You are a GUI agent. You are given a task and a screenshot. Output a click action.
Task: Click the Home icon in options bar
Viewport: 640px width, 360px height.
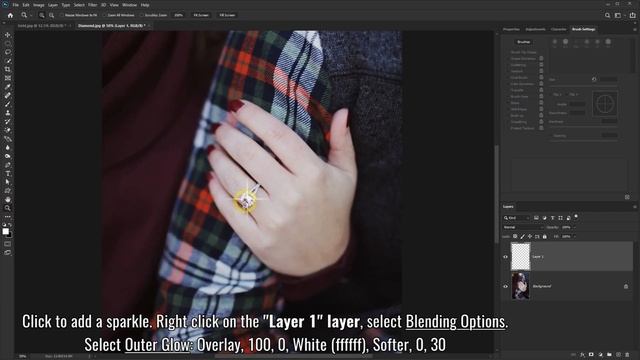click(x=10, y=15)
